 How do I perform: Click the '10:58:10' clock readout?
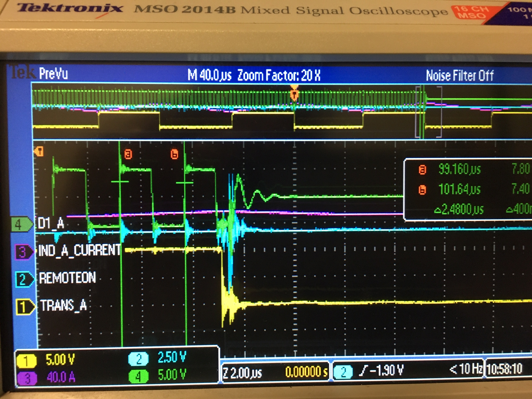pos(505,368)
